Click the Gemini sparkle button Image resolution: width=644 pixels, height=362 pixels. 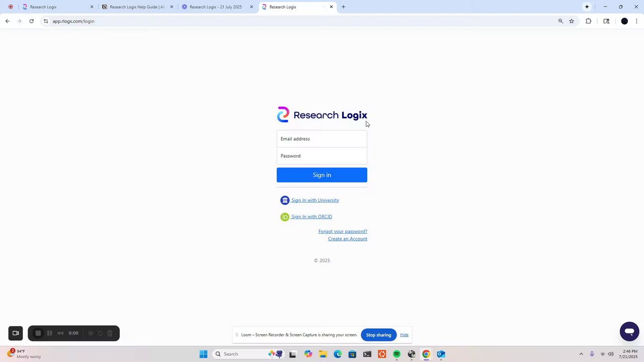point(587,7)
